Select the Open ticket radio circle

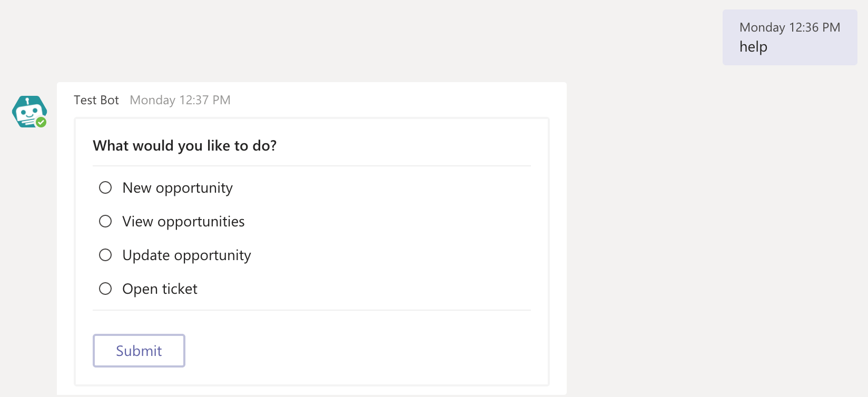click(105, 289)
